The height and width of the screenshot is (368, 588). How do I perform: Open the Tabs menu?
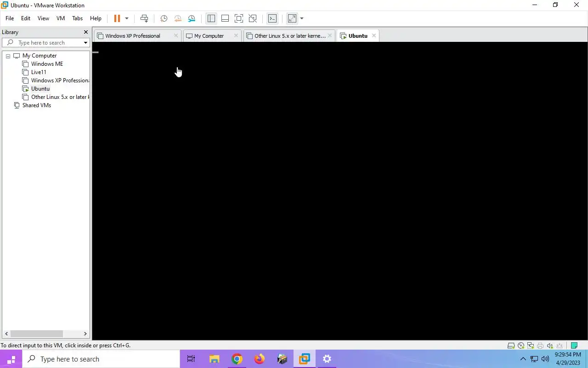pyautogui.click(x=77, y=18)
